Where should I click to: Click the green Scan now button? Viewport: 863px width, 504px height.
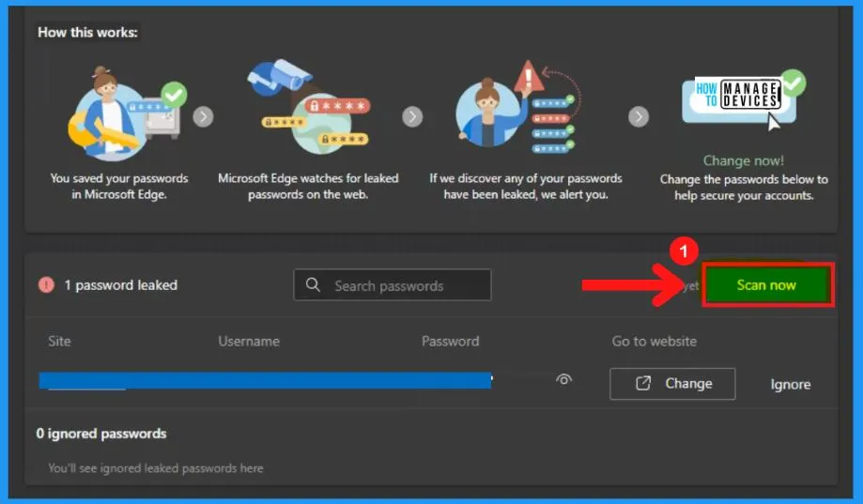(x=768, y=285)
